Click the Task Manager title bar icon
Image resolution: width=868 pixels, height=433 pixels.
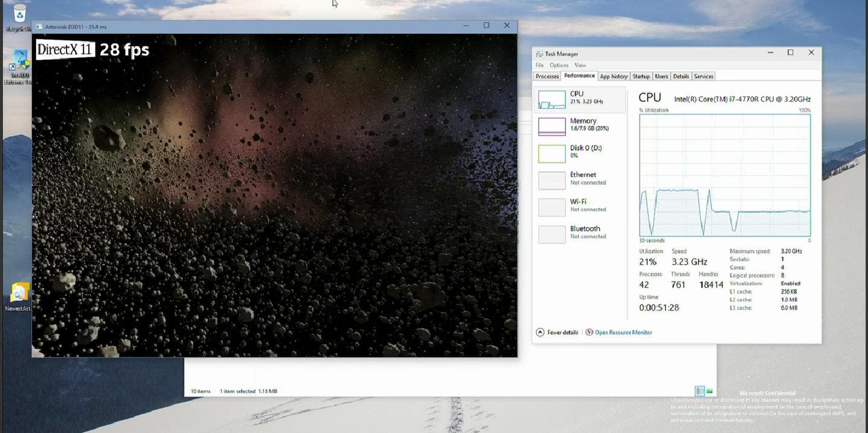click(x=539, y=54)
